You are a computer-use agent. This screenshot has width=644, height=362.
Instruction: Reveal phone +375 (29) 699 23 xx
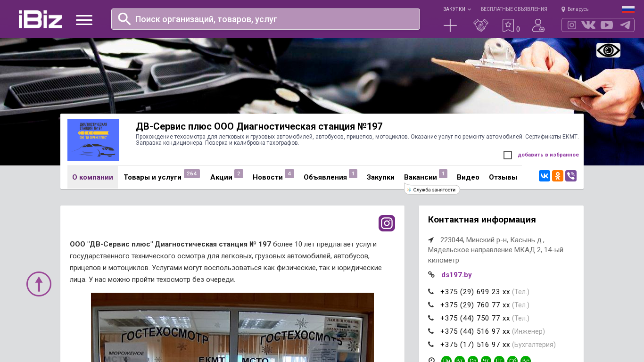tap(475, 292)
